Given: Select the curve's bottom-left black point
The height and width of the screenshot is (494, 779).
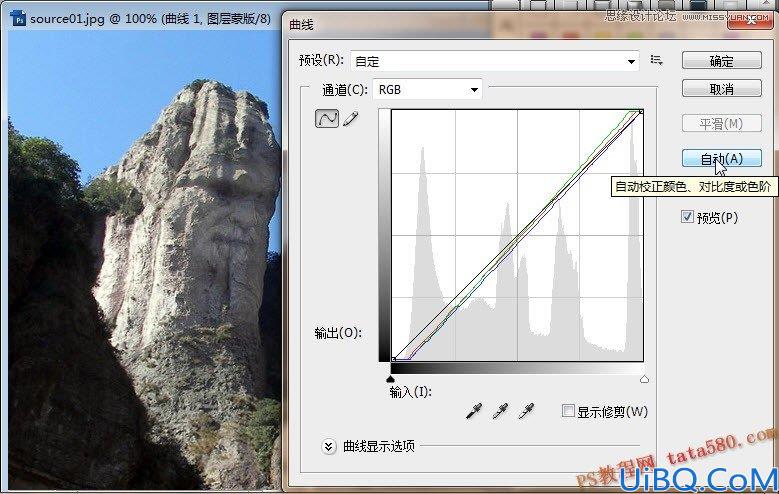Looking at the screenshot, I should pos(393,359).
